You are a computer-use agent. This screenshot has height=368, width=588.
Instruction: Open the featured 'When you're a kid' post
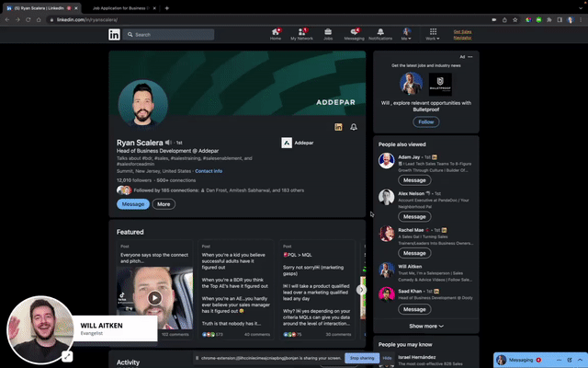point(236,290)
